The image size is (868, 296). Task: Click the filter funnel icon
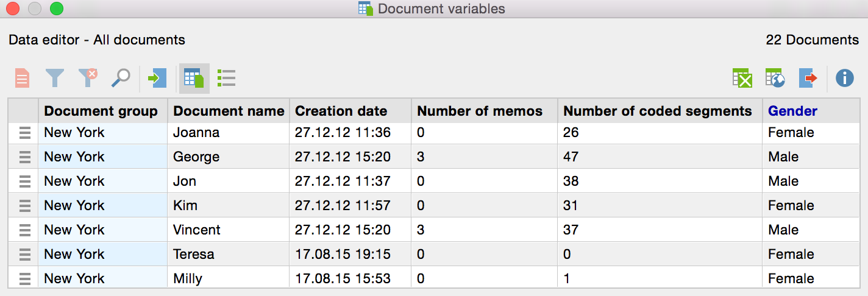(x=55, y=78)
